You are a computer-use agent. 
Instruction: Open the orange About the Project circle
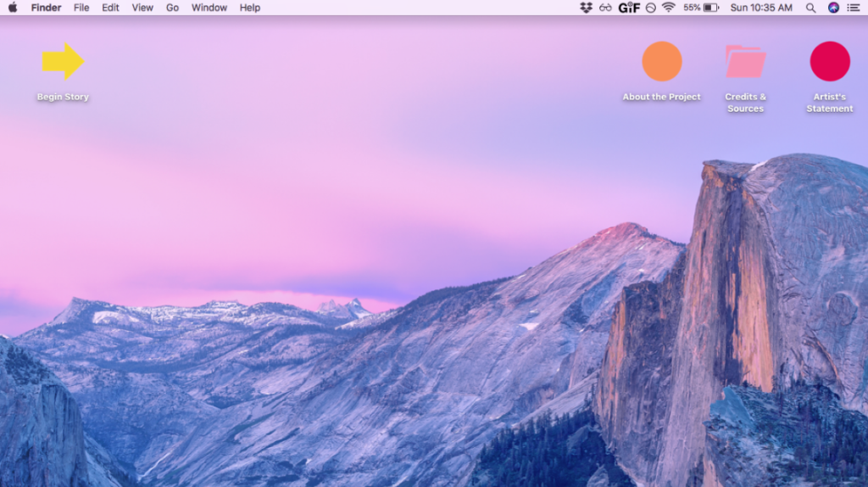pos(661,61)
